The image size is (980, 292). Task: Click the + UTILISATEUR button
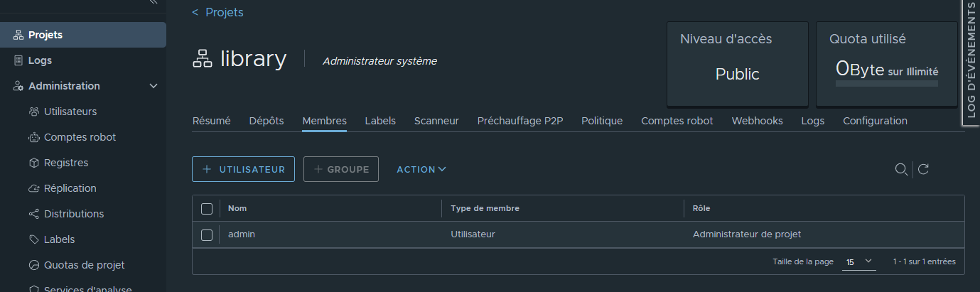(243, 169)
